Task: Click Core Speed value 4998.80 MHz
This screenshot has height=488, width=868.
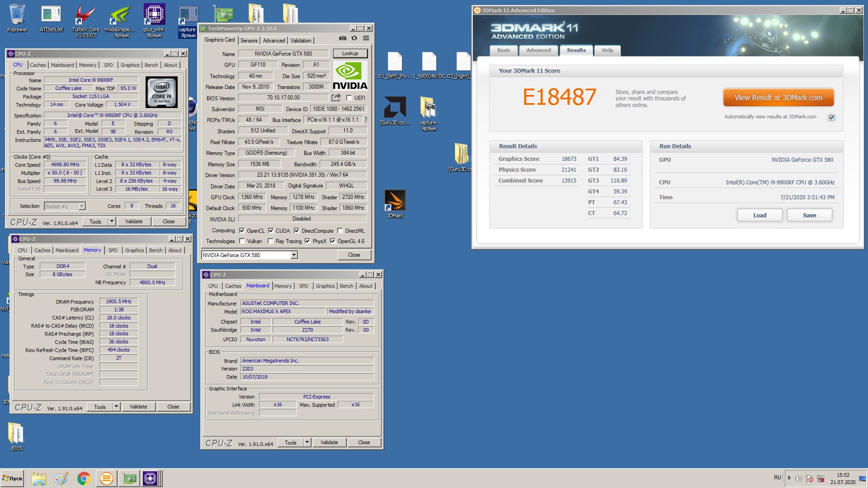Action: coord(65,164)
